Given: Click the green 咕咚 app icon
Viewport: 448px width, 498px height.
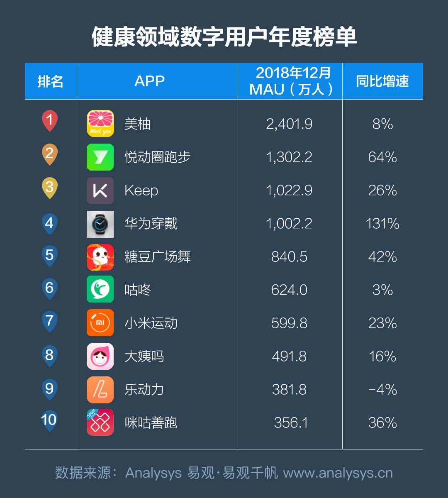Looking at the screenshot, I should 100,289.
